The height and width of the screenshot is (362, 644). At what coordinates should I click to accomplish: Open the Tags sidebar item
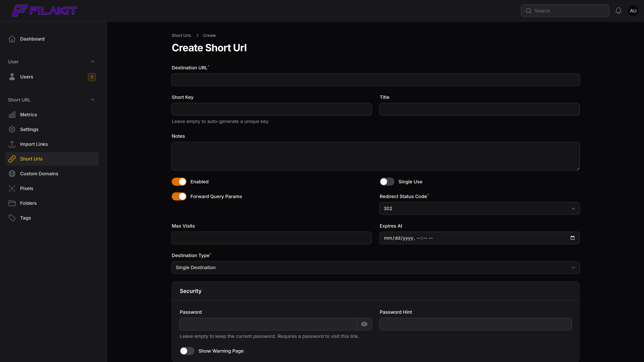52,218
